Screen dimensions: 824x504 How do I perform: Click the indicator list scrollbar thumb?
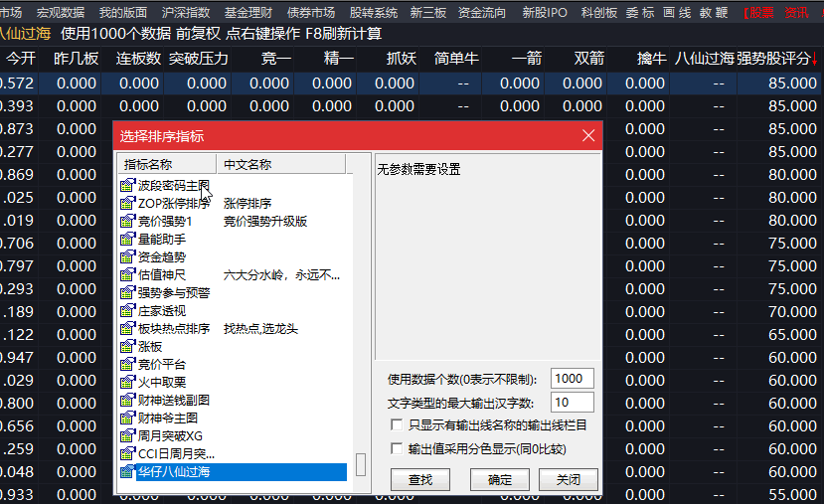(x=361, y=464)
